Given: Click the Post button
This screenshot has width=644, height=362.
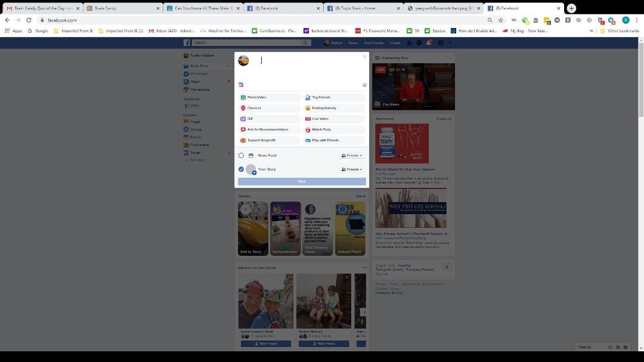Looking at the screenshot, I should click(302, 182).
